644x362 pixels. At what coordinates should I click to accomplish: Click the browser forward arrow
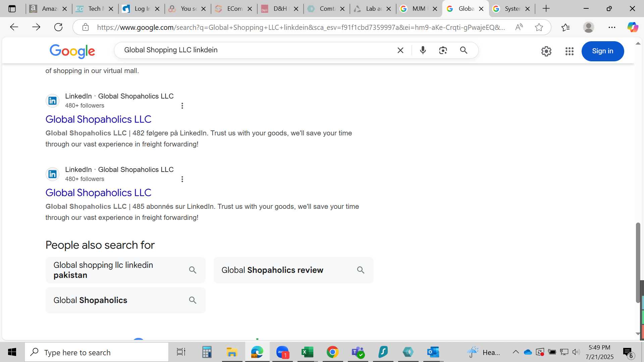36,27
